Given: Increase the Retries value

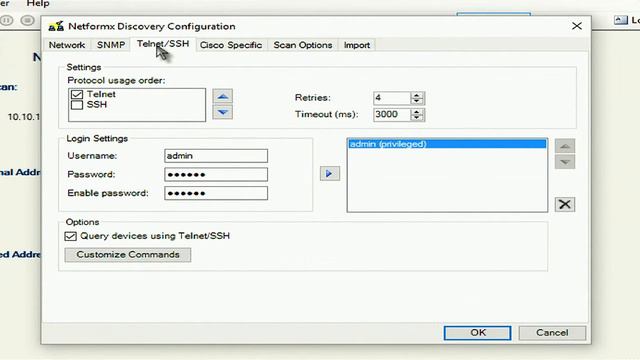Looking at the screenshot, I should point(417,95).
